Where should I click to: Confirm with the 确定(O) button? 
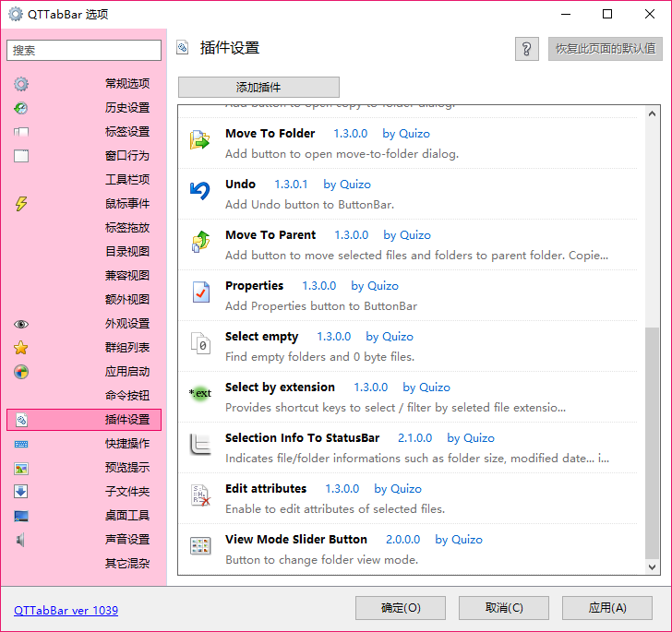(401, 608)
